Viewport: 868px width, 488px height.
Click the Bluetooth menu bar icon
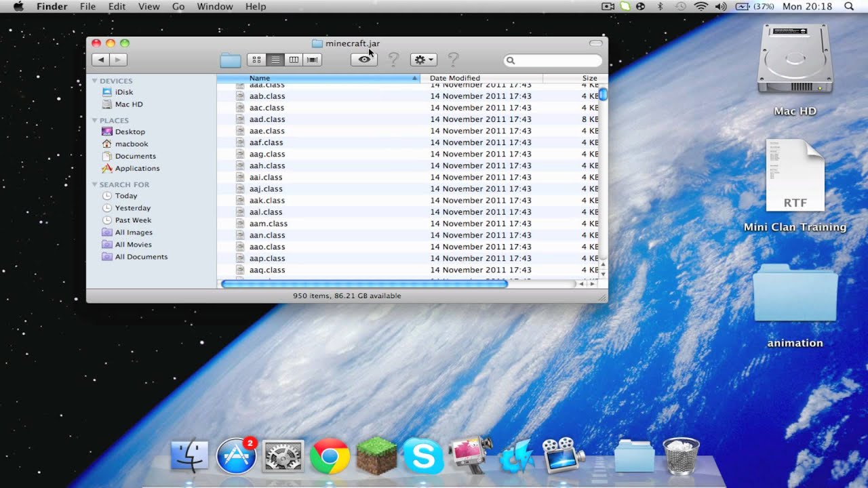tap(660, 6)
